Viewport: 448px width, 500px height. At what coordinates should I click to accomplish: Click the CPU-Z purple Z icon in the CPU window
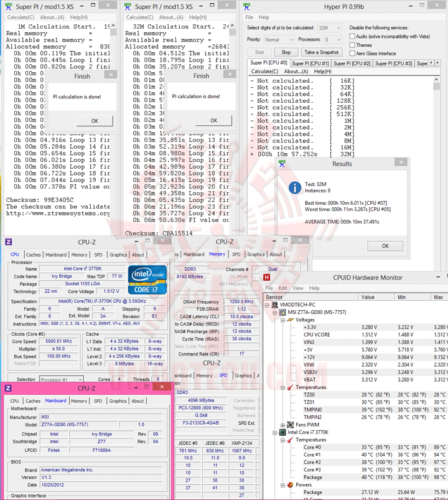(x=9, y=242)
